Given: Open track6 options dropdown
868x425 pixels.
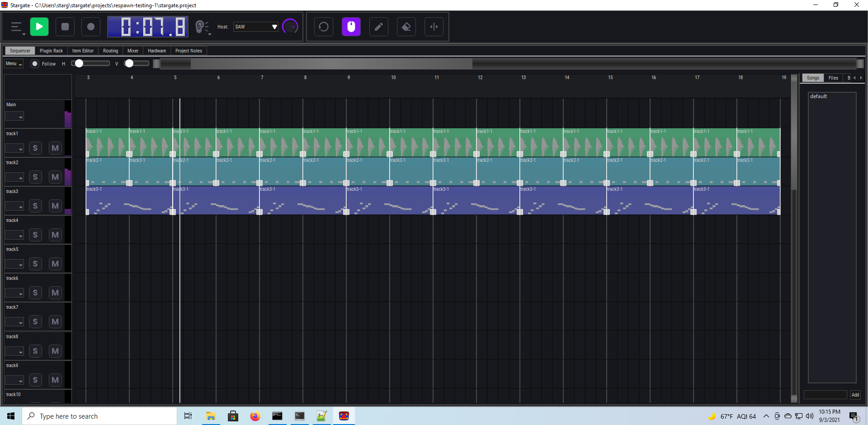Looking at the screenshot, I should [x=14, y=293].
